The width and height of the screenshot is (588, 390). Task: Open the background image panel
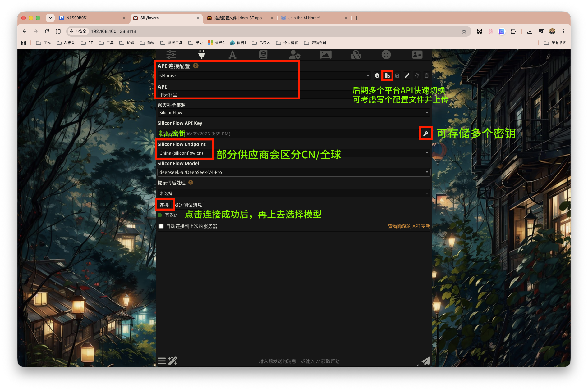(325, 55)
